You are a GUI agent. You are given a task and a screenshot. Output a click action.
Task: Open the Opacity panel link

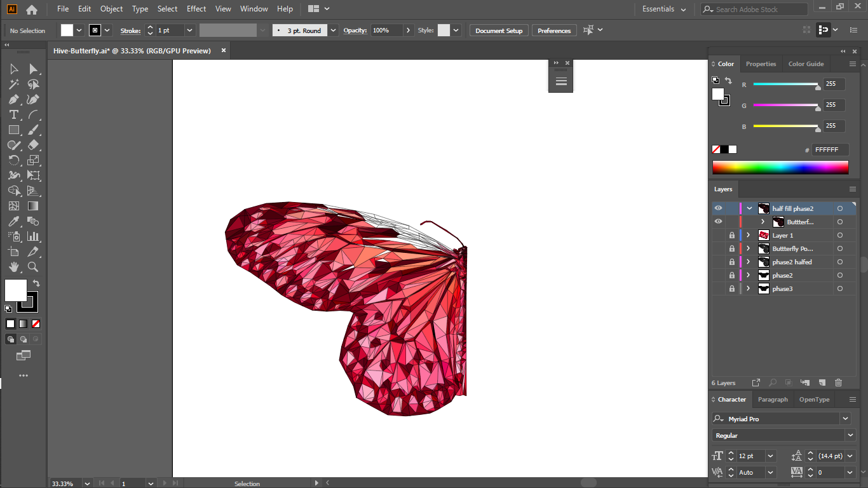click(355, 30)
